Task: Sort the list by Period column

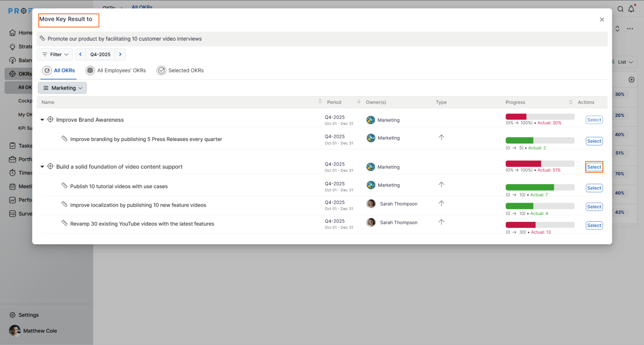Action: (x=359, y=102)
